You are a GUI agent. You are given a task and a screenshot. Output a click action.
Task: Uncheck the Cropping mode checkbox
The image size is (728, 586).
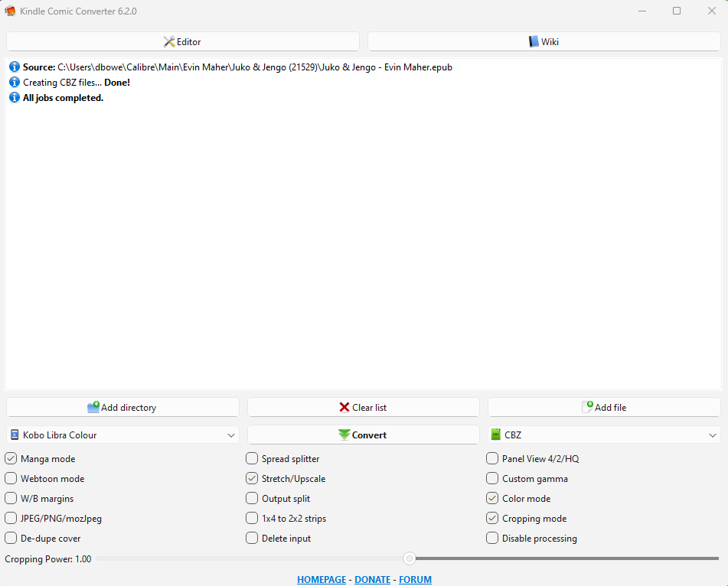492,518
